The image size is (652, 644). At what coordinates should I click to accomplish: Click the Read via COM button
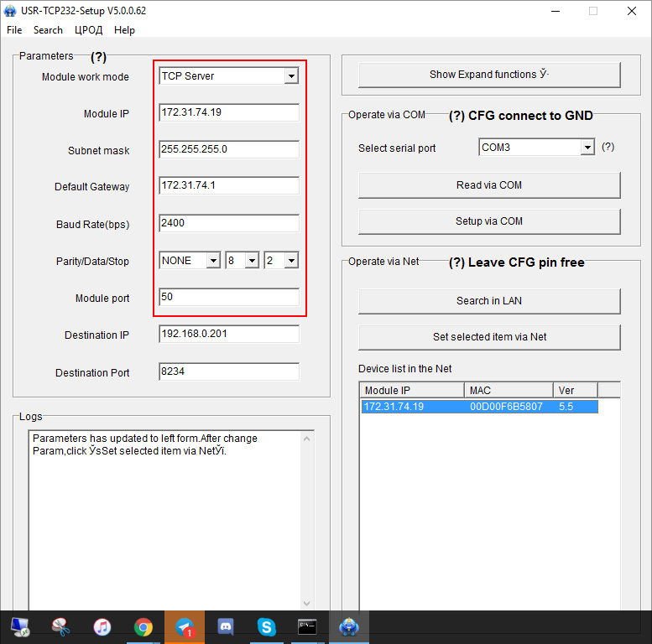click(489, 185)
